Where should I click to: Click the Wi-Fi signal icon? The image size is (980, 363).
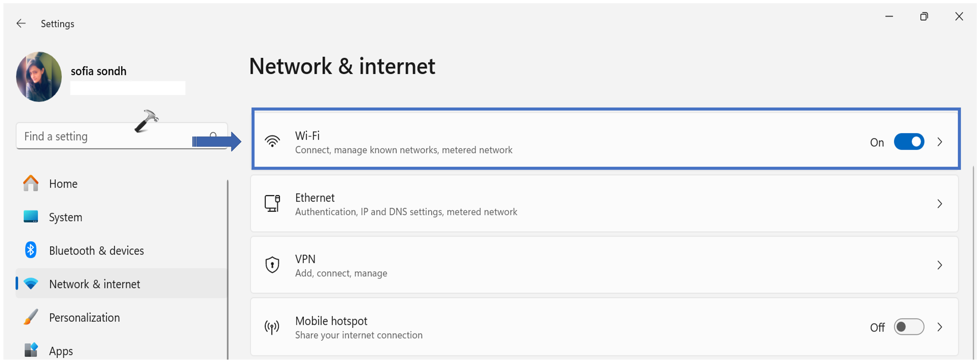click(272, 141)
